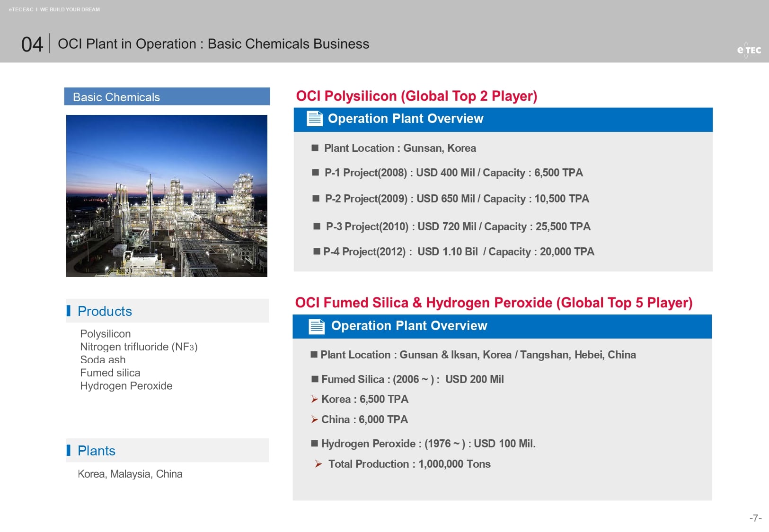Image resolution: width=769 pixels, height=532 pixels.
Task: Click the document icon in Fumed Silica overview header
Action: [x=317, y=326]
